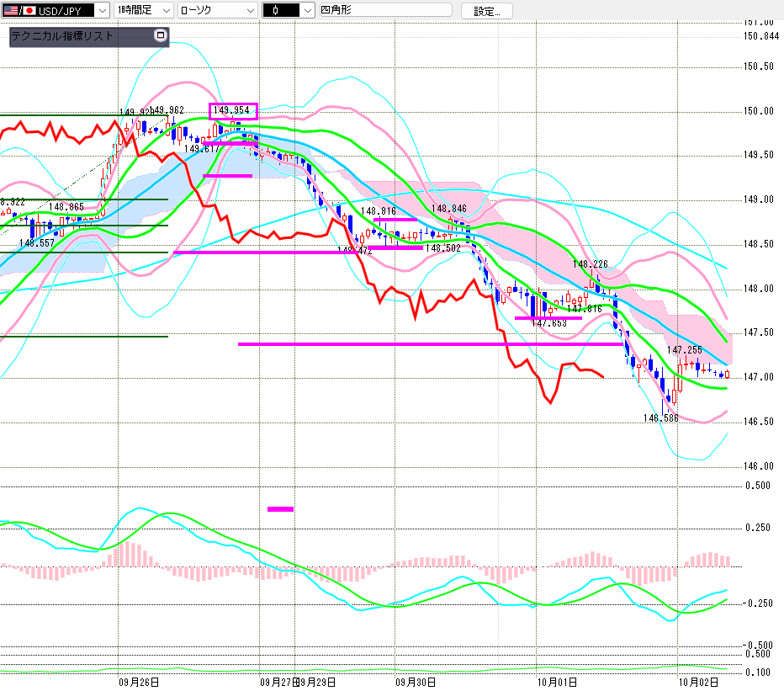Click the 09月26日 date on time axis
Screen dimensions: 784x691
(x=140, y=682)
